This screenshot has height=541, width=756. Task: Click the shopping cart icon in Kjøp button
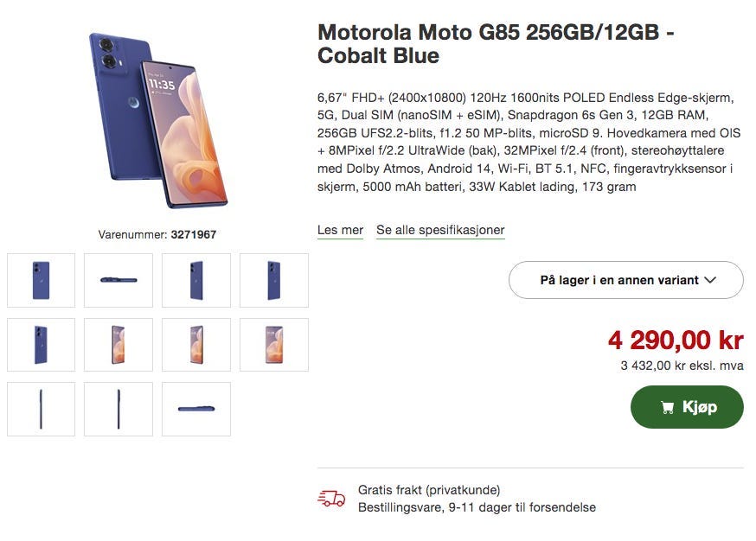pyautogui.click(x=667, y=408)
